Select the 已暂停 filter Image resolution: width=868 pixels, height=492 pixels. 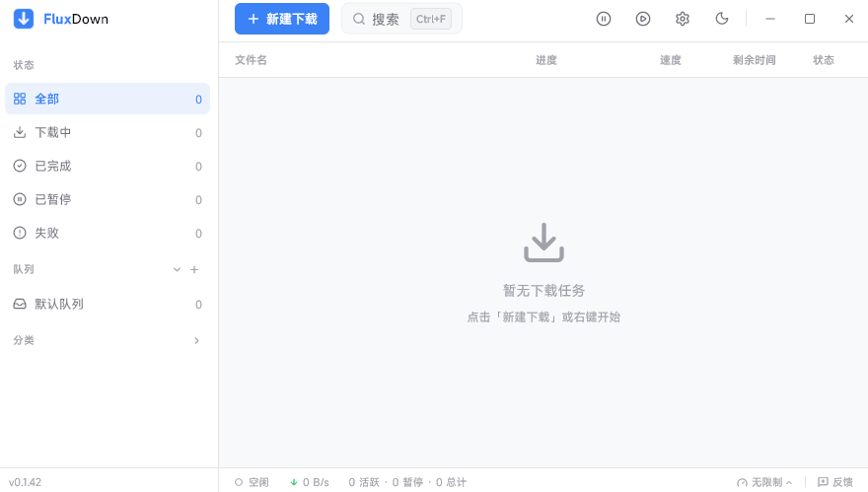[108, 200]
